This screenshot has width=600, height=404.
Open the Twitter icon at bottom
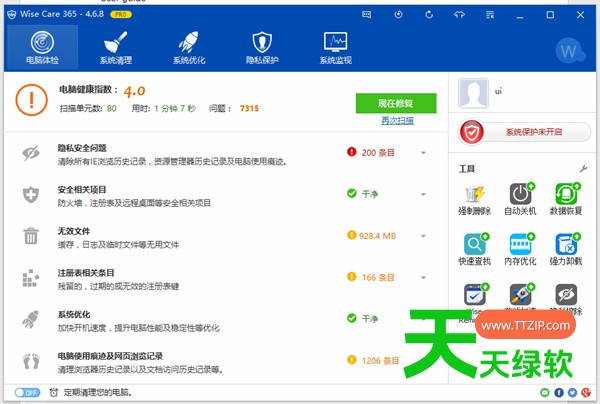[x=572, y=393]
